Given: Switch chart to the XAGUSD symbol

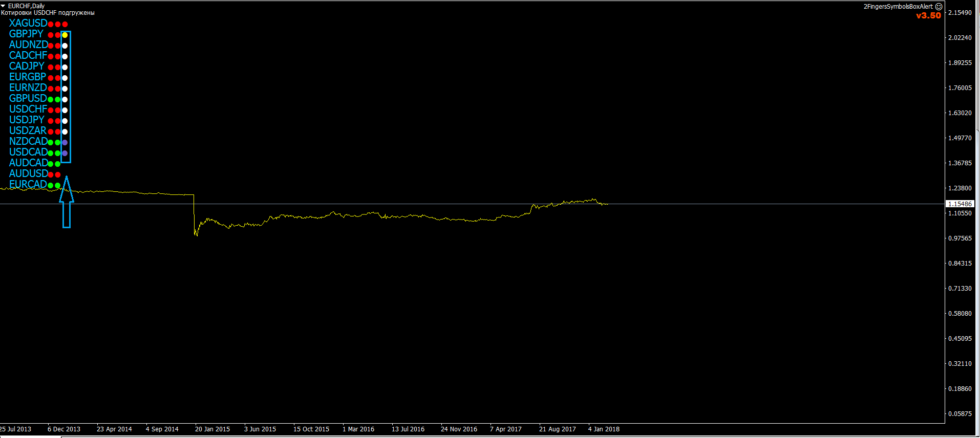Looking at the screenshot, I should 28,23.
